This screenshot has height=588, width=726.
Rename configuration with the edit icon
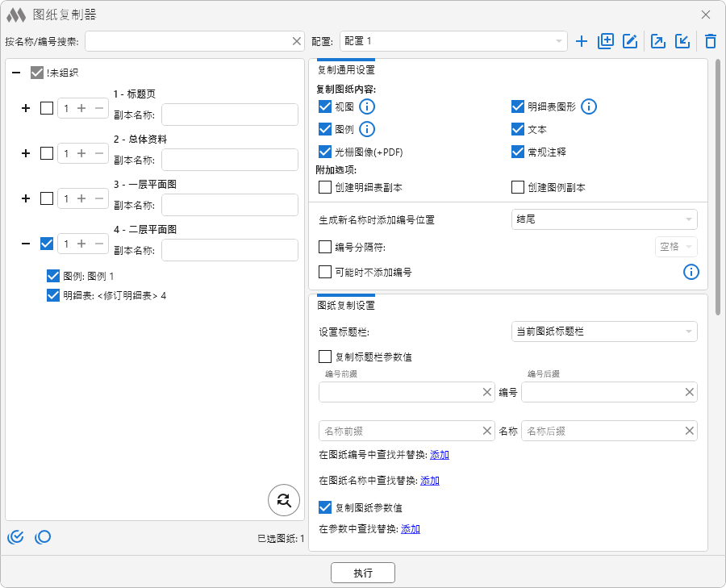tap(630, 41)
